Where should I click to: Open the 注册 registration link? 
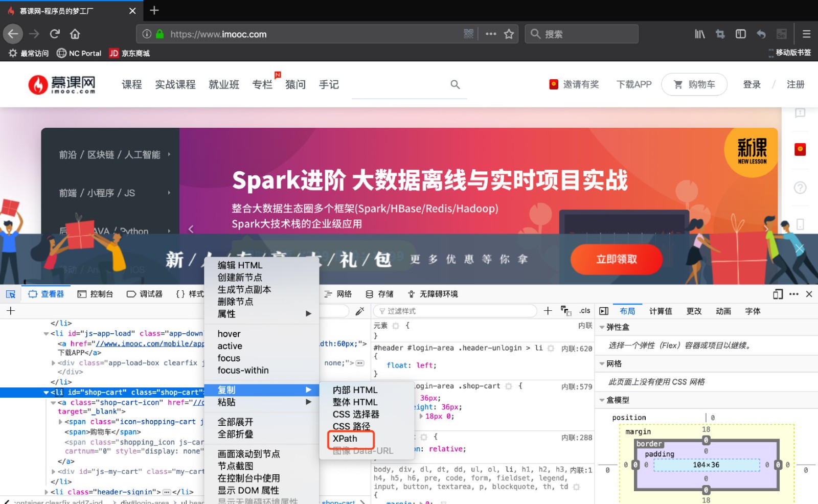click(796, 84)
